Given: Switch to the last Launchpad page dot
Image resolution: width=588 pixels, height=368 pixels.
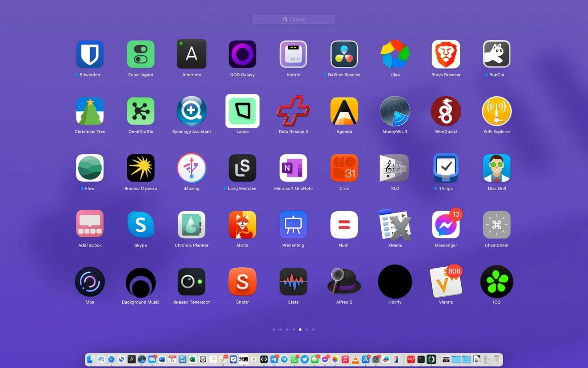Looking at the screenshot, I should point(313,329).
